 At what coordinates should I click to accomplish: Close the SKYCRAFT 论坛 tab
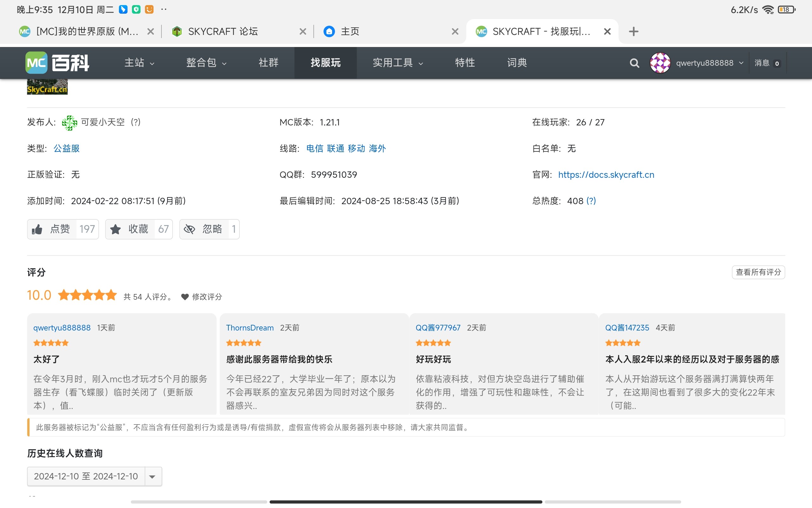[303, 31]
